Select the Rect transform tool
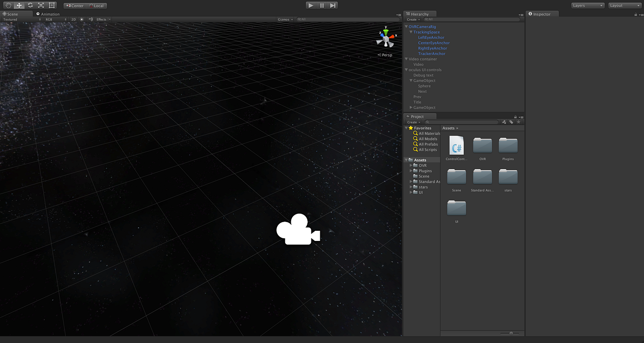The image size is (644, 343). click(52, 6)
